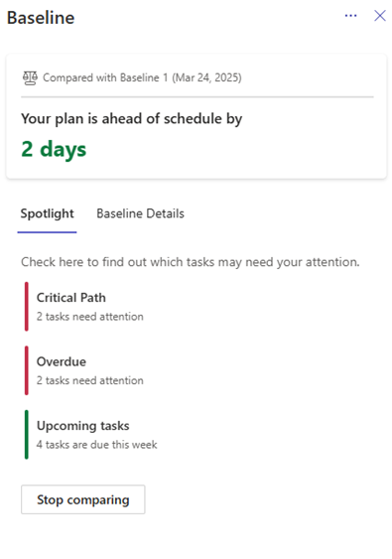Viewport: 392px width, 559px height.
Task: Click the baseline comparison scale icon
Action: click(x=30, y=78)
